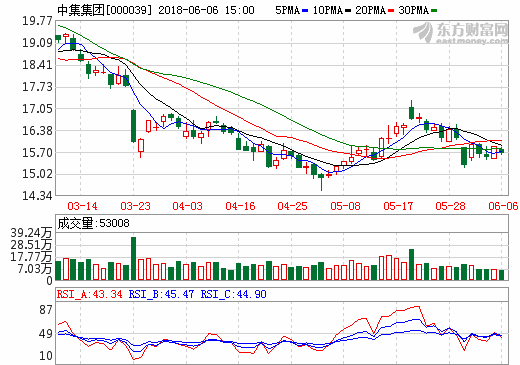This screenshot has width=520, height=365.
Task: Click the 05-08 date label
Action: [x=345, y=206]
